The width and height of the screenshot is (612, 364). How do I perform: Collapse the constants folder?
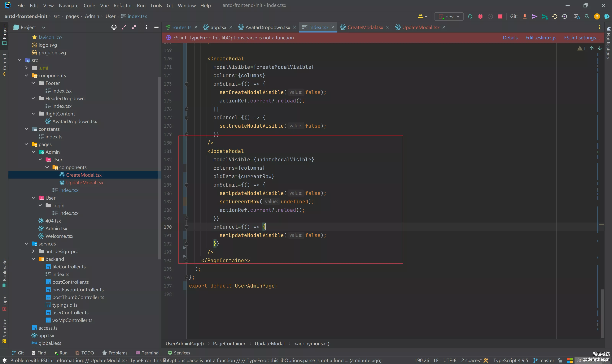27,129
